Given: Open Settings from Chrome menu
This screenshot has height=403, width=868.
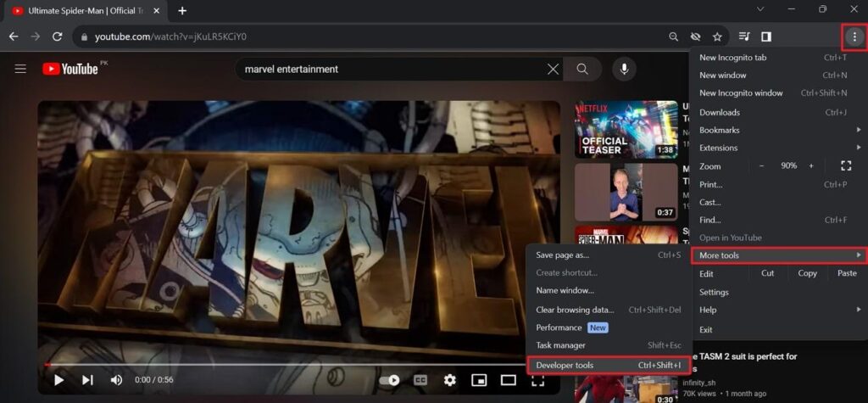Looking at the screenshot, I should [779, 292].
